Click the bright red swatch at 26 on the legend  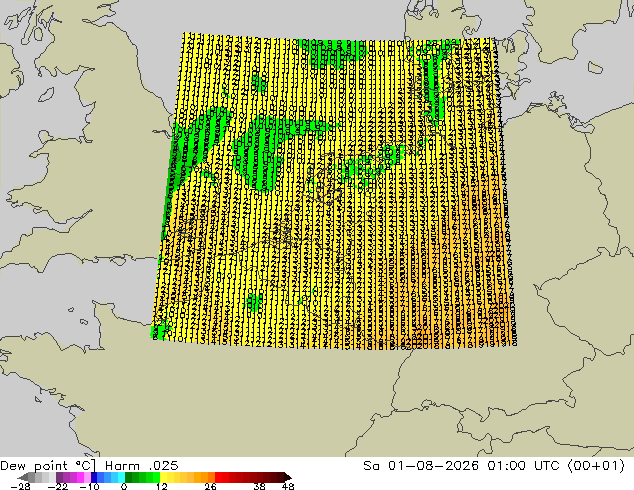coord(218,477)
